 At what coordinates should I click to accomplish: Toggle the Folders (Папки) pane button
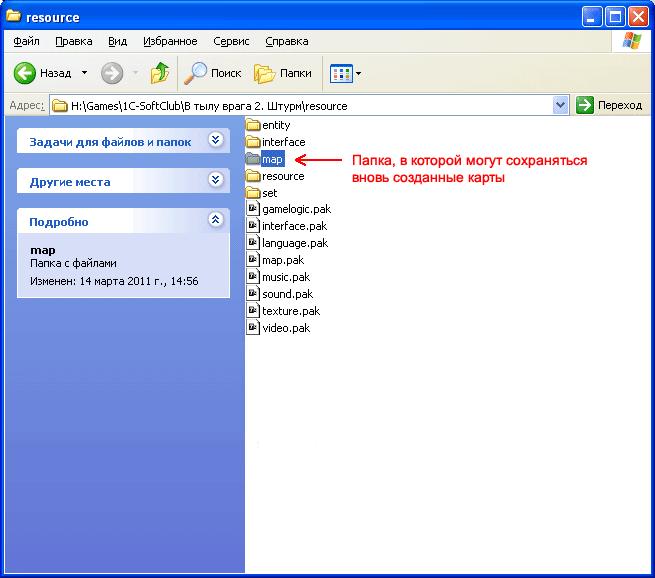[x=283, y=73]
